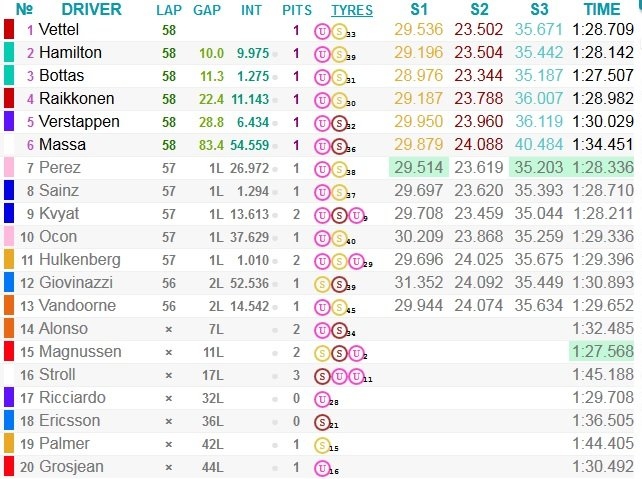The width and height of the screenshot is (642, 479).
Task: Click Vettel's red team color swatch
Action: [9, 29]
